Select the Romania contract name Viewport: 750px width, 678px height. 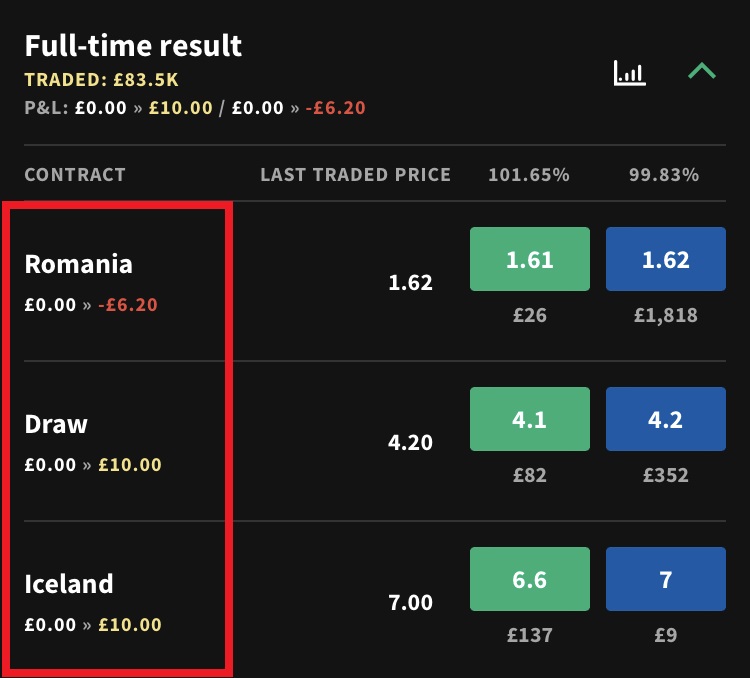pos(78,264)
